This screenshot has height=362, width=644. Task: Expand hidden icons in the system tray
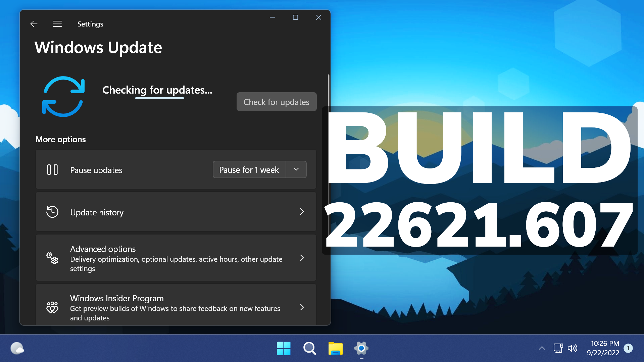542,348
